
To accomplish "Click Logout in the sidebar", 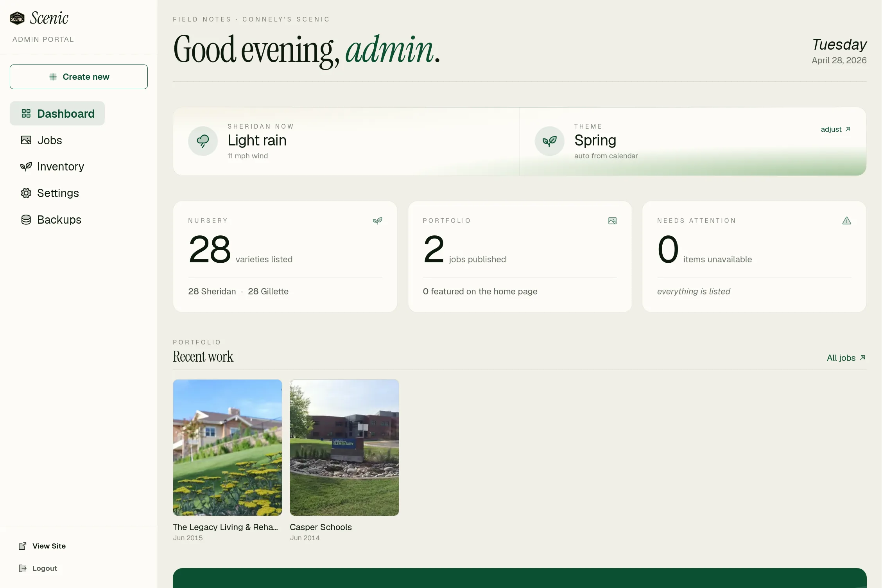I will [x=38, y=568].
